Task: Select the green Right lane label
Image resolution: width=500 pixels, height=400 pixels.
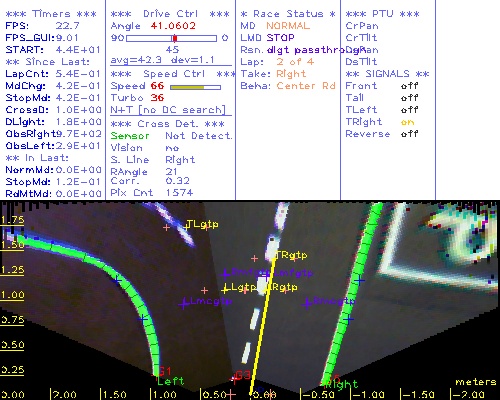Action: pos(341,385)
